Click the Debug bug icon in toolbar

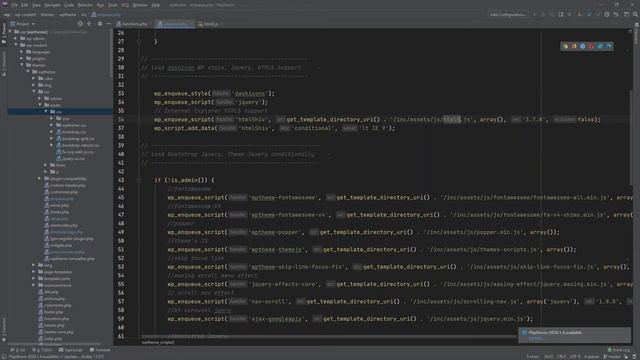[x=543, y=14]
